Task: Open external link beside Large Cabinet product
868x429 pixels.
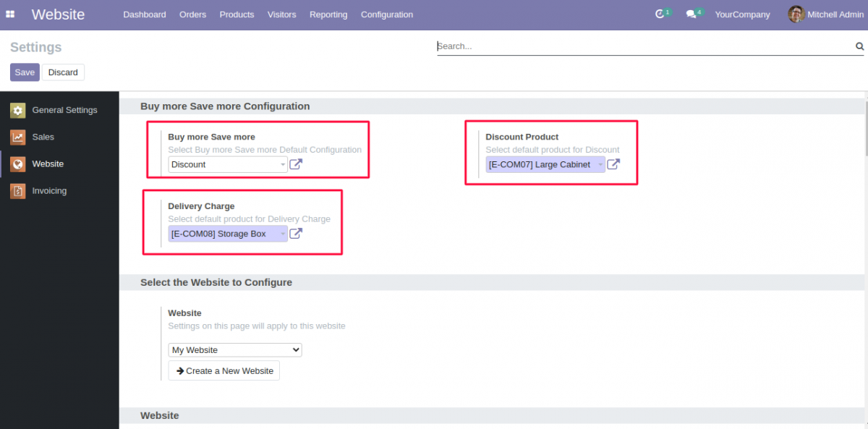Action: pyautogui.click(x=613, y=164)
